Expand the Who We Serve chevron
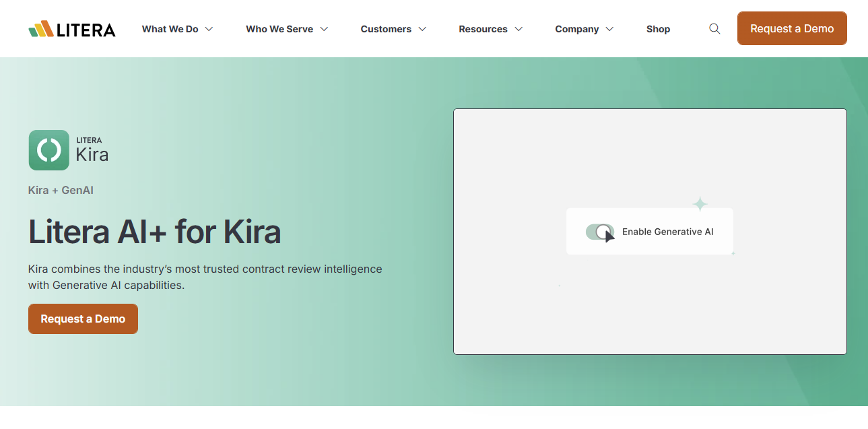This screenshot has width=868, height=429. (x=324, y=29)
